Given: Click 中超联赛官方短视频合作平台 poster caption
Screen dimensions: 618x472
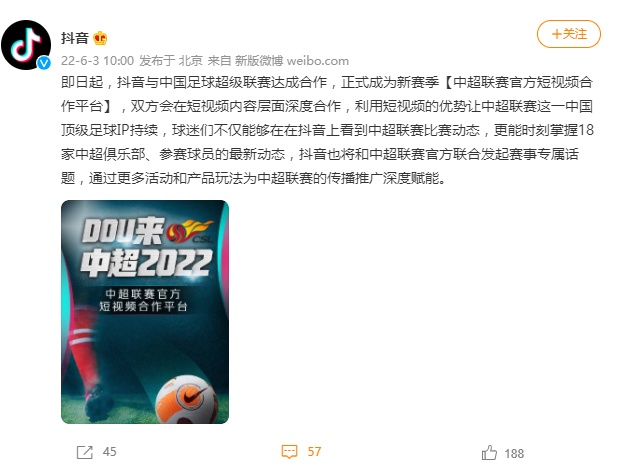Looking at the screenshot, I should coord(143,300).
